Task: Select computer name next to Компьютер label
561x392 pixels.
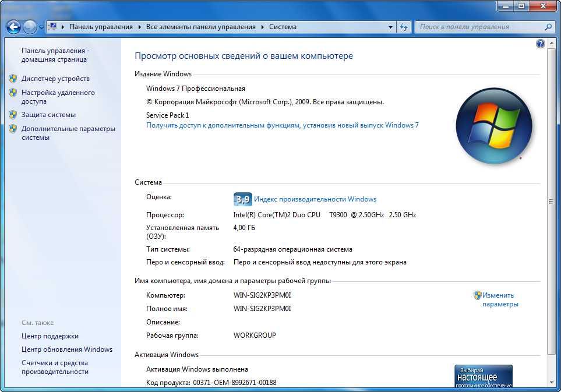Action: click(x=262, y=295)
